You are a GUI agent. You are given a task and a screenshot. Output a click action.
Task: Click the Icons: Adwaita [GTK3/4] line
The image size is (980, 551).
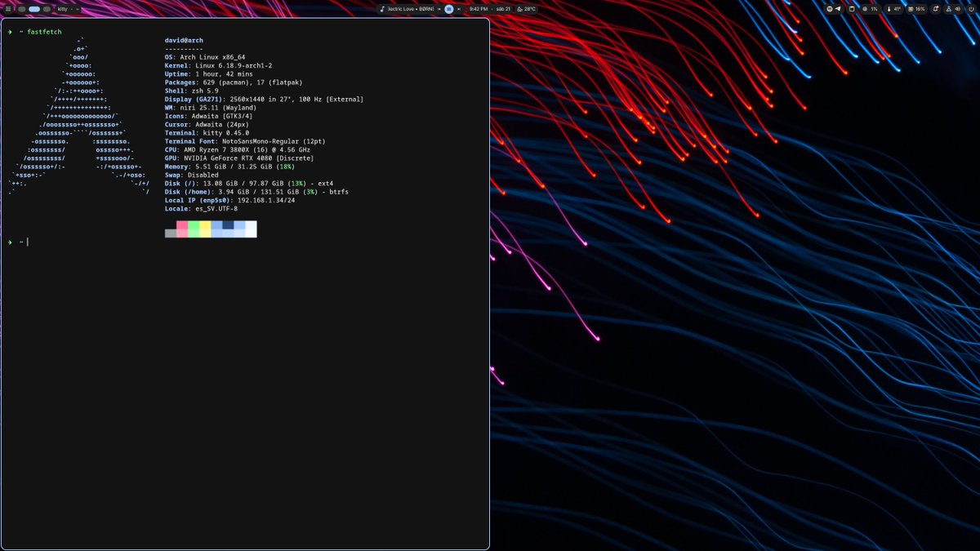pyautogui.click(x=208, y=116)
